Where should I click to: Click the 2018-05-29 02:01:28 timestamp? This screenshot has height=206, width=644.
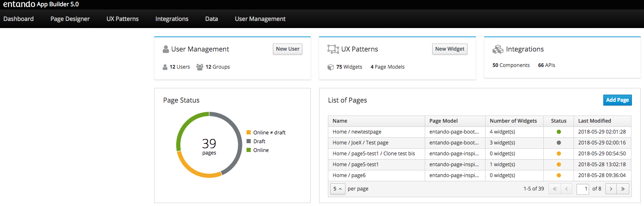(x=602, y=132)
